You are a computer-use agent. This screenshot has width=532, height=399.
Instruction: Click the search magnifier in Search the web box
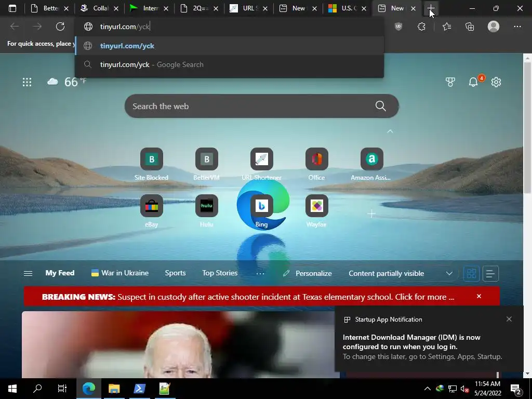pos(381,106)
